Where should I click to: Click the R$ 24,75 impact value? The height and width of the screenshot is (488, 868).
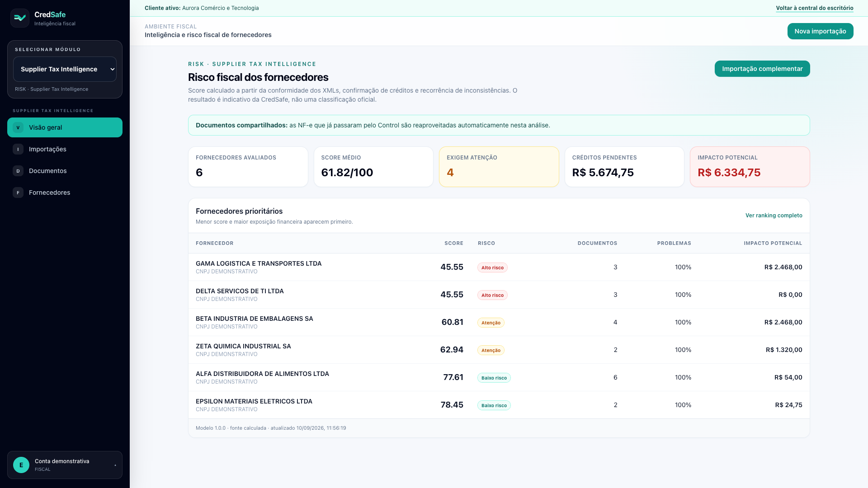[788, 405]
